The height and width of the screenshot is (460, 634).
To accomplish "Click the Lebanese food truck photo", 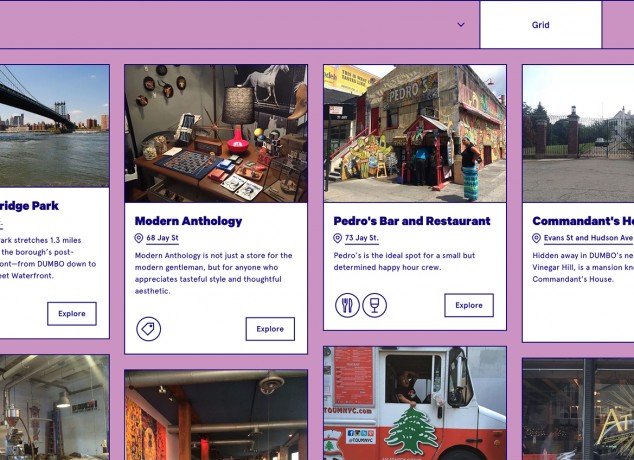I will (x=415, y=403).
